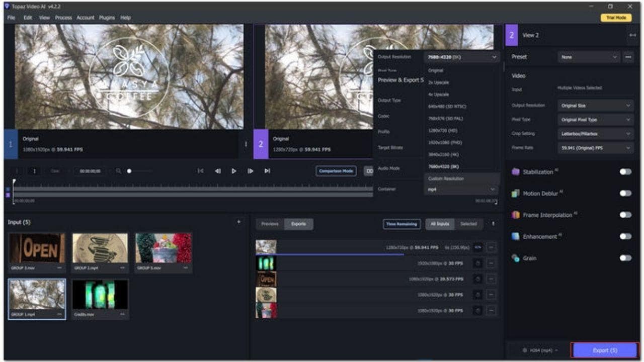This screenshot has height=362, width=644.
Task: Play the video preview
Action: pyautogui.click(x=234, y=171)
